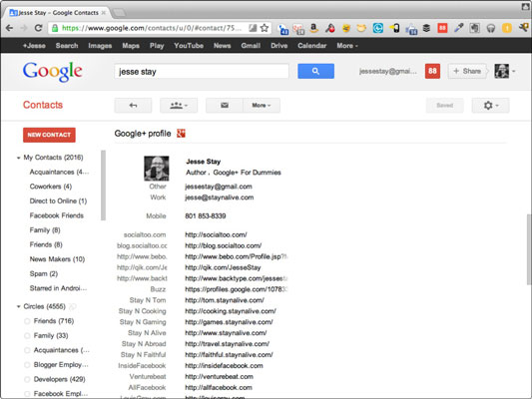Click the email envelope icon button

pyautogui.click(x=225, y=106)
